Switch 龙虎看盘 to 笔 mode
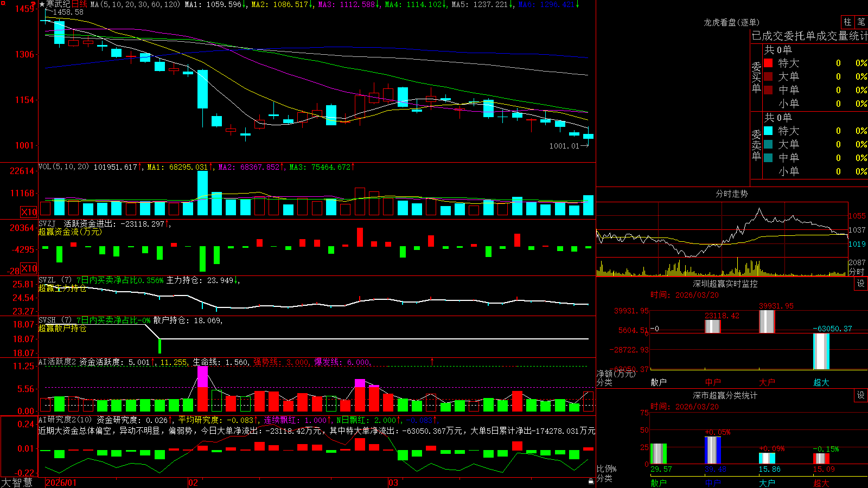 (861, 22)
